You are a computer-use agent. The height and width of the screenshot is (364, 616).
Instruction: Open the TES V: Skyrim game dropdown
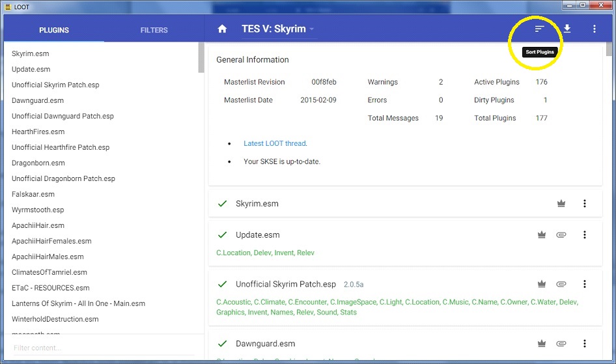[278, 29]
